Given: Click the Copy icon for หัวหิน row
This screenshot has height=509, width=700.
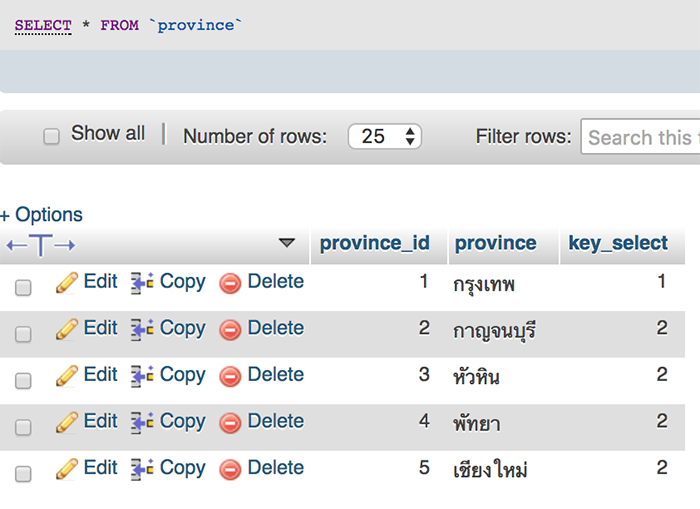Looking at the screenshot, I should coord(142,376).
